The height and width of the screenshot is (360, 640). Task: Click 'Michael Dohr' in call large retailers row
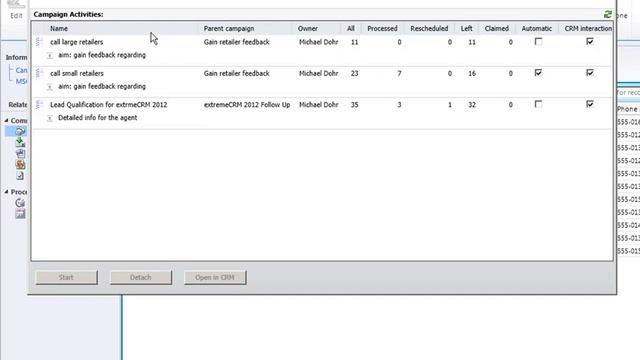318,42
